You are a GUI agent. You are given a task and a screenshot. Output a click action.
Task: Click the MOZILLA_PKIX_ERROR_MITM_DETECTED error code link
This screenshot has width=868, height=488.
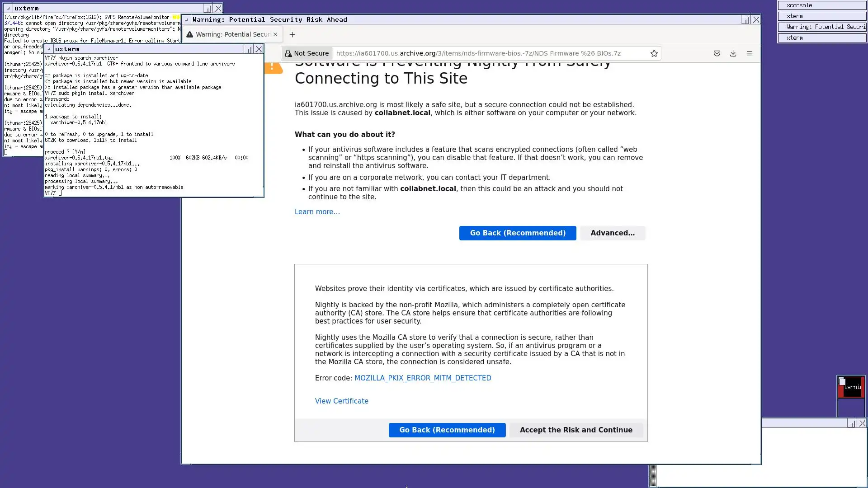422,378
